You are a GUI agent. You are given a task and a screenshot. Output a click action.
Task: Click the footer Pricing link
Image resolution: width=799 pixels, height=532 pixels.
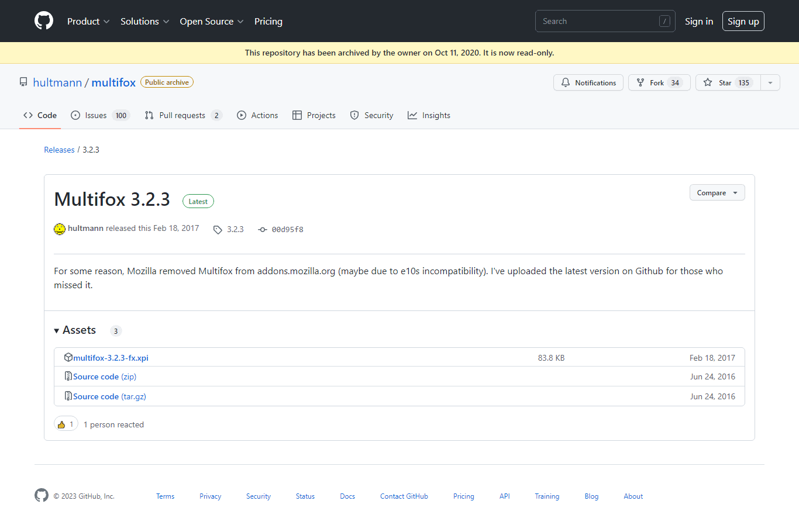point(464,496)
